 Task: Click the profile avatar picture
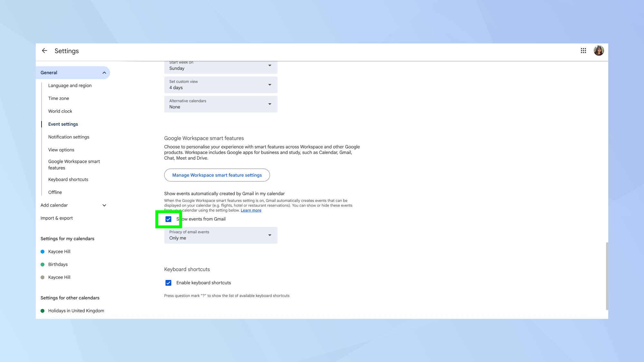pyautogui.click(x=598, y=51)
